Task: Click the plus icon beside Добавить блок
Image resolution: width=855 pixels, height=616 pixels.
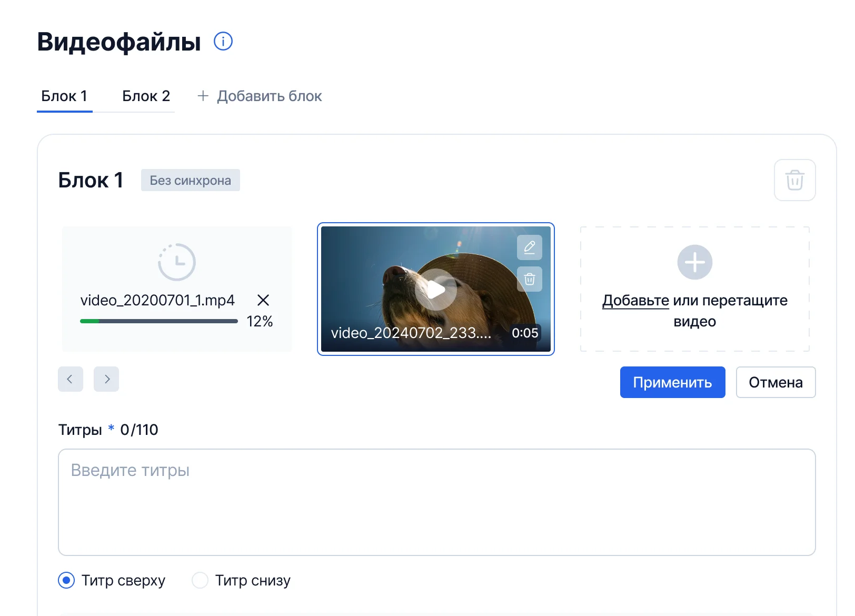Action: 203,96
